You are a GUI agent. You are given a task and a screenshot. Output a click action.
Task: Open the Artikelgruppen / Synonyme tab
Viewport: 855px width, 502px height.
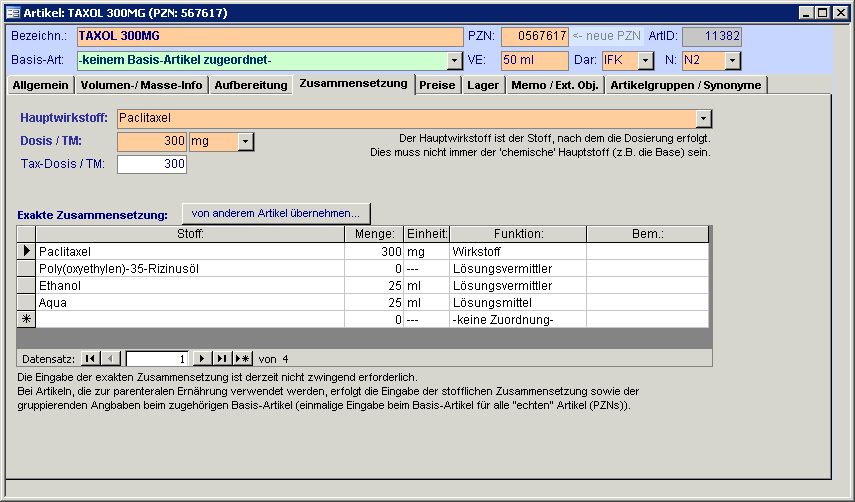686,85
